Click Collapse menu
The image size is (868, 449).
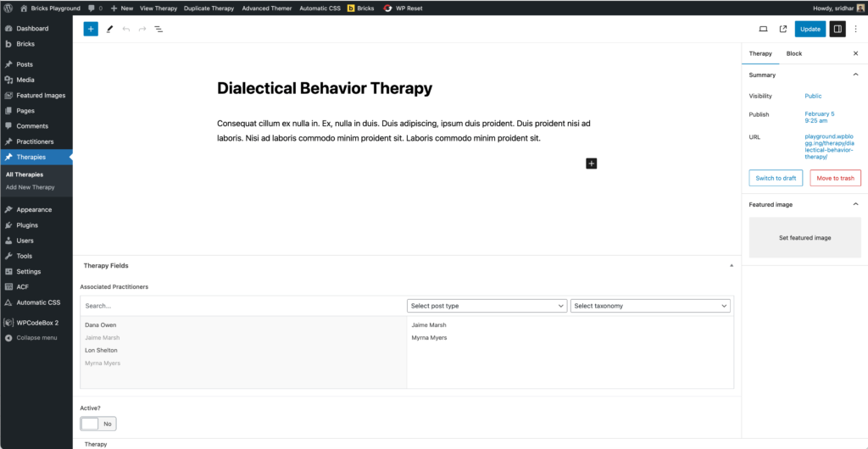(36, 337)
